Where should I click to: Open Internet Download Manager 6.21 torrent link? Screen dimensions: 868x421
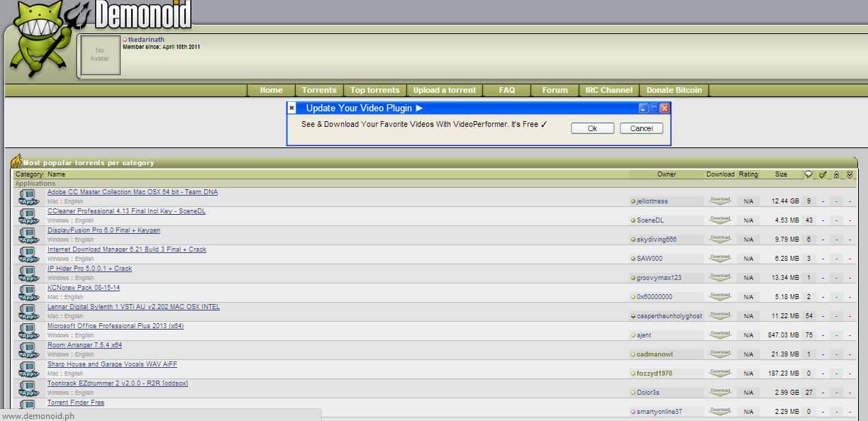[x=127, y=249]
